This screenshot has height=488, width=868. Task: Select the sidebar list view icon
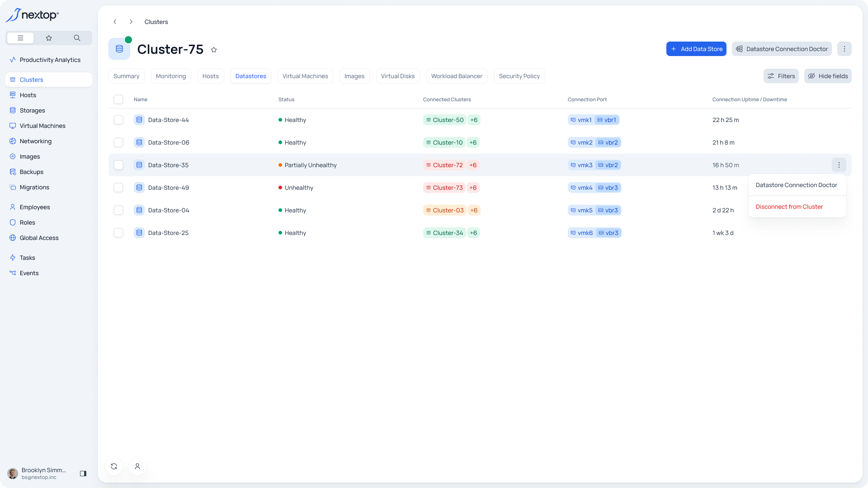pyautogui.click(x=20, y=38)
